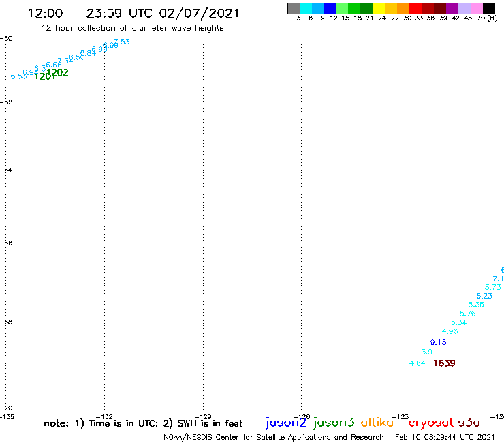Click the wave height value 6.53

point(18,76)
